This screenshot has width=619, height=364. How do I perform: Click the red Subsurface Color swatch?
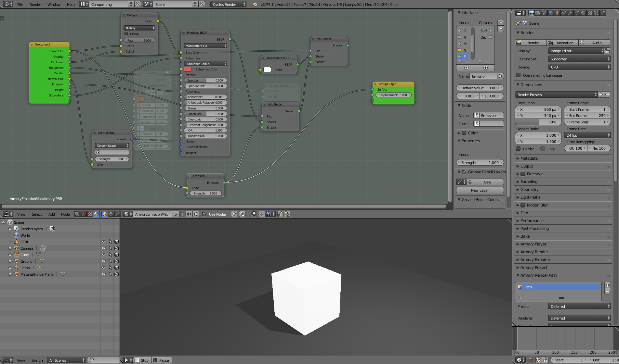pos(188,69)
